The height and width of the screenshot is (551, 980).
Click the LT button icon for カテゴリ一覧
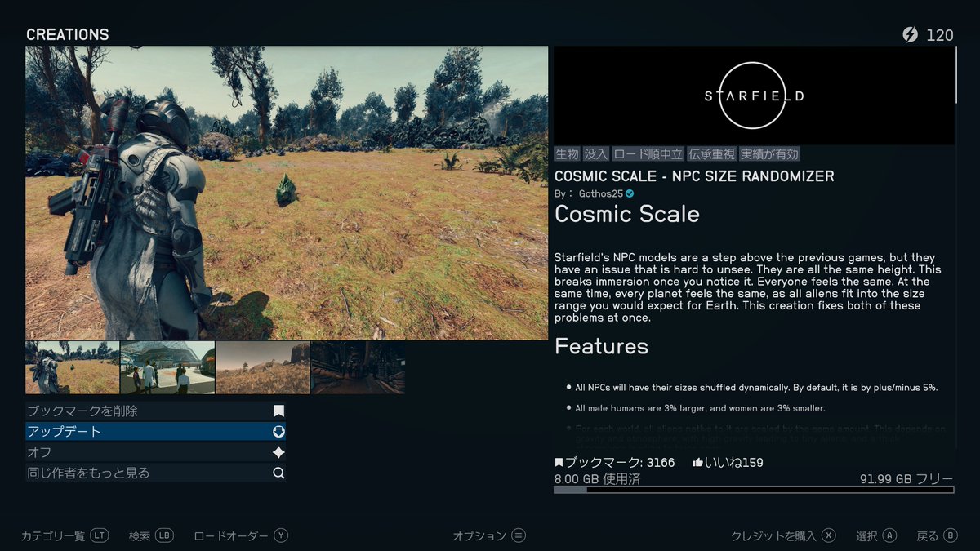[99, 535]
